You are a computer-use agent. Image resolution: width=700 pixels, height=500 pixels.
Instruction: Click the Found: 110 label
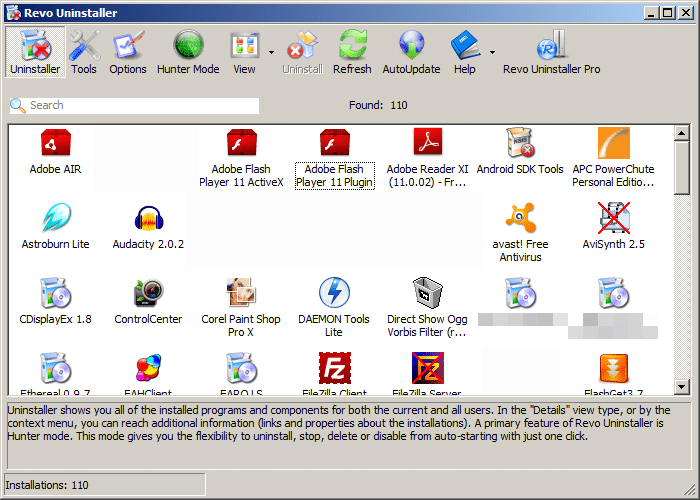(x=378, y=105)
